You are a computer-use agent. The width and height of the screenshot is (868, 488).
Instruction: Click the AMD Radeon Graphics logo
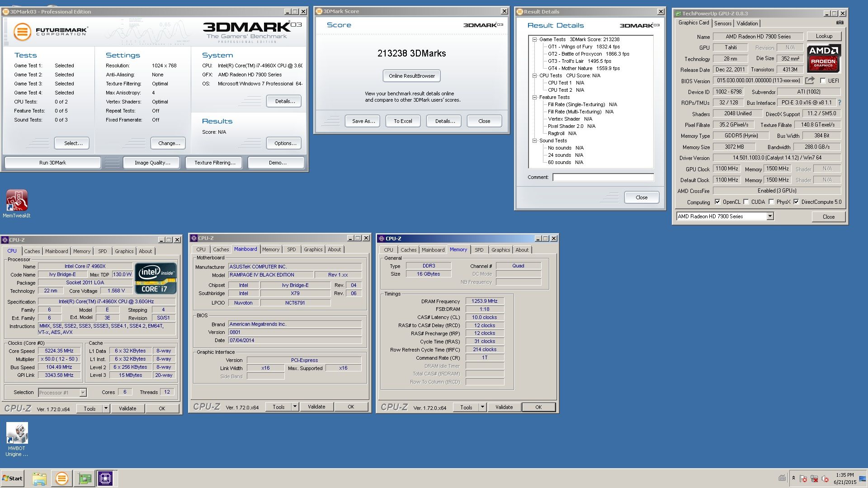click(x=824, y=58)
